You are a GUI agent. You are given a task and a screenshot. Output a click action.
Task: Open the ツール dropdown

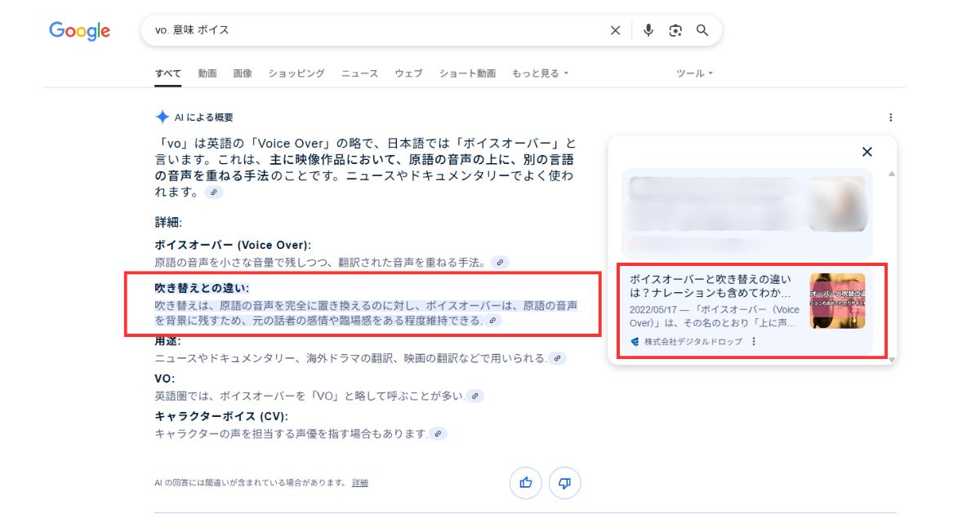coord(694,73)
